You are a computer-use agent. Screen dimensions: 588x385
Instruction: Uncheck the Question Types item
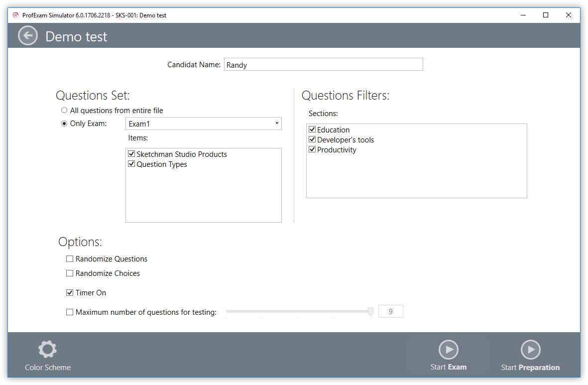coord(132,164)
